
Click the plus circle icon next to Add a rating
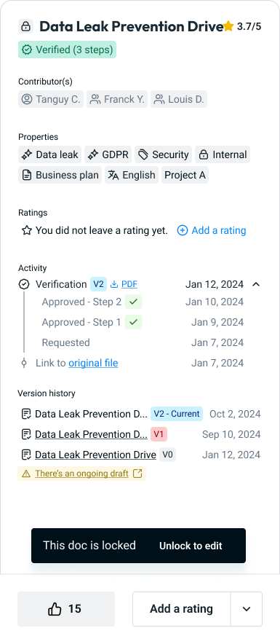(x=183, y=230)
